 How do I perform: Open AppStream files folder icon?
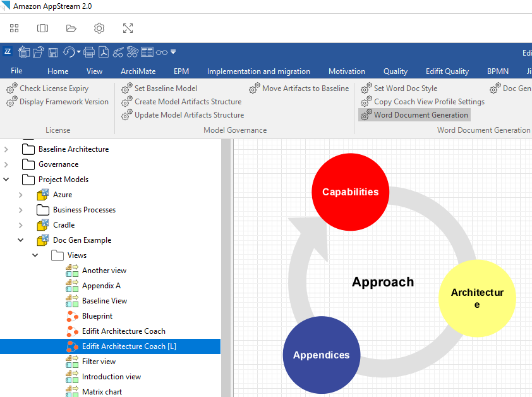pos(71,28)
